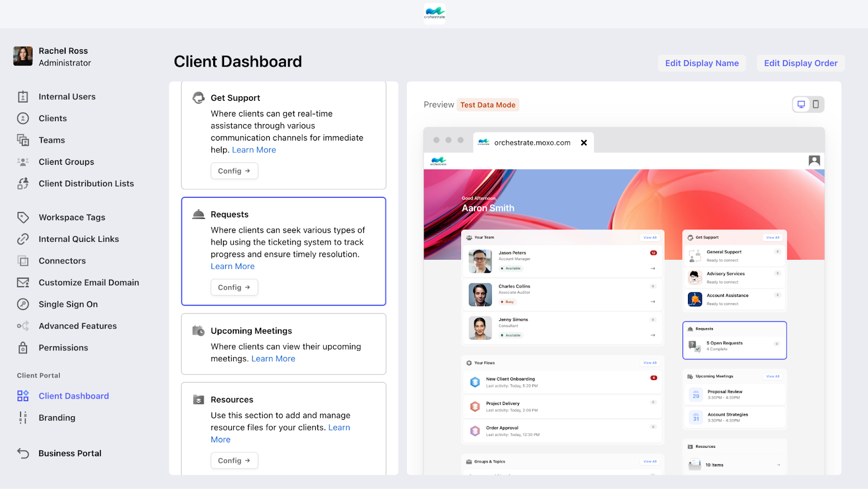Viewport: 868px width, 489px height.
Task: Select the Permissions lock icon
Action: (x=23, y=348)
